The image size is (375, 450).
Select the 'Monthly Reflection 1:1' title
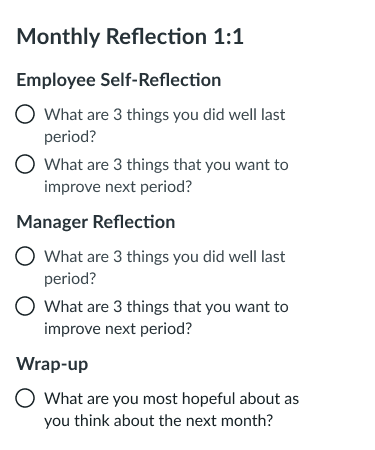click(x=130, y=36)
